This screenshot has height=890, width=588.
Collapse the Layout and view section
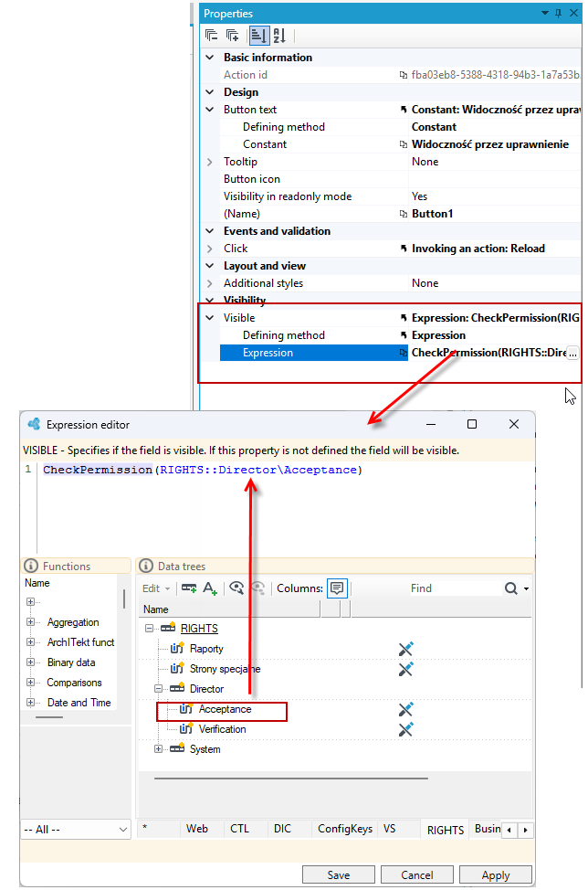click(210, 266)
